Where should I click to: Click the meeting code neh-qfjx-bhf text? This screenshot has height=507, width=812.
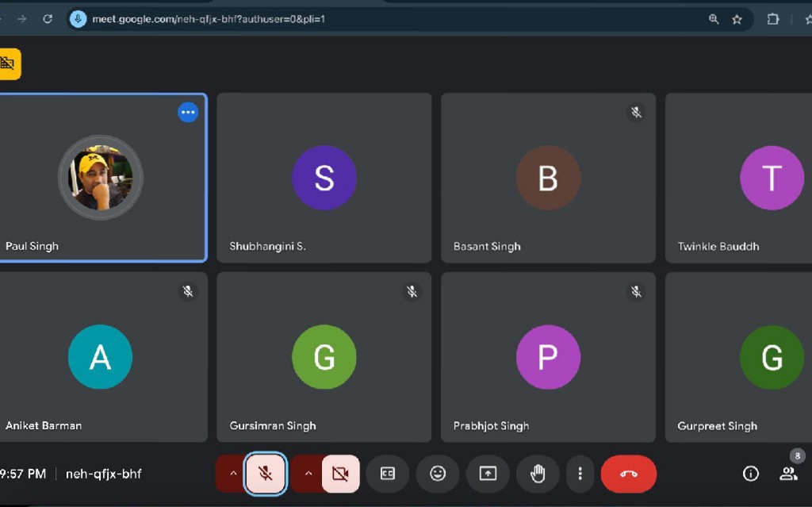pos(104,474)
